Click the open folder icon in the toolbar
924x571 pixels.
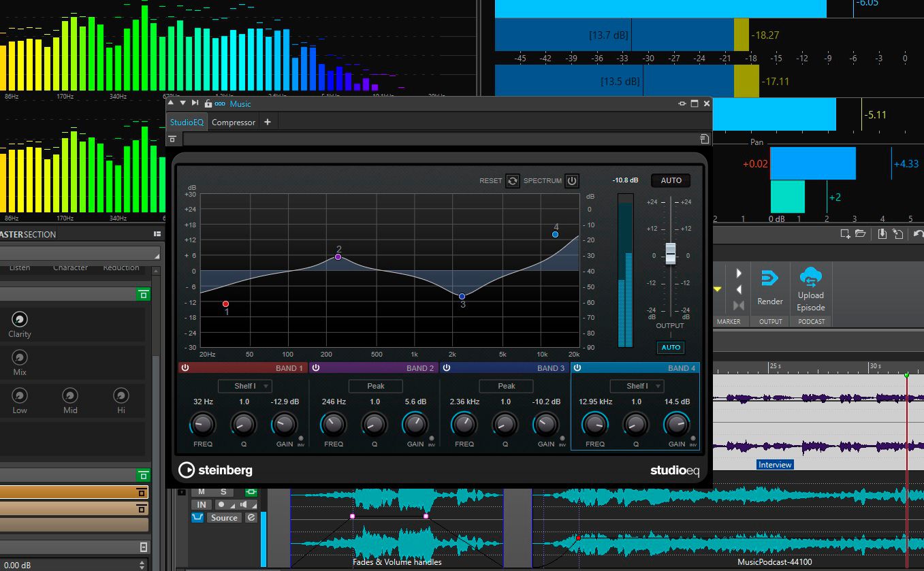860,233
